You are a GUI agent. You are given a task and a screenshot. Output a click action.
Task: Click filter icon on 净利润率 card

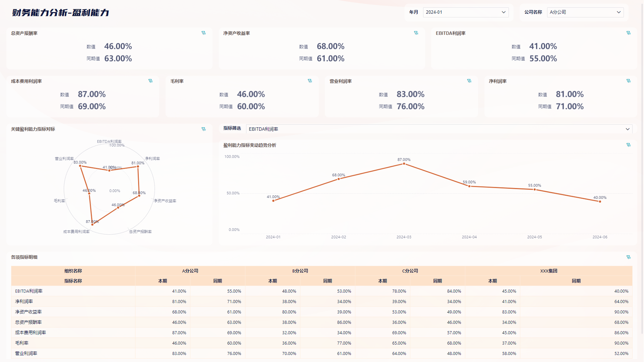coord(628,81)
